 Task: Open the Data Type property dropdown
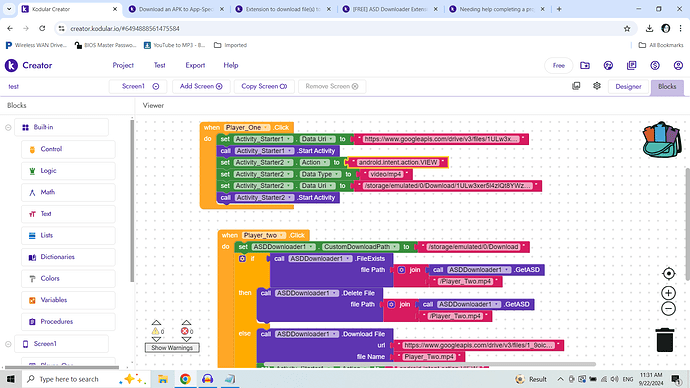337,174
